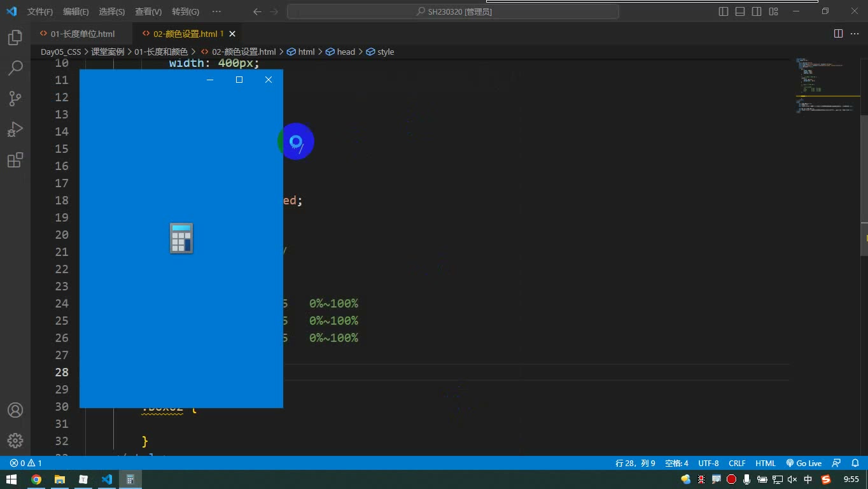Open the HTML language mode selector
868x489 pixels.
(x=766, y=464)
